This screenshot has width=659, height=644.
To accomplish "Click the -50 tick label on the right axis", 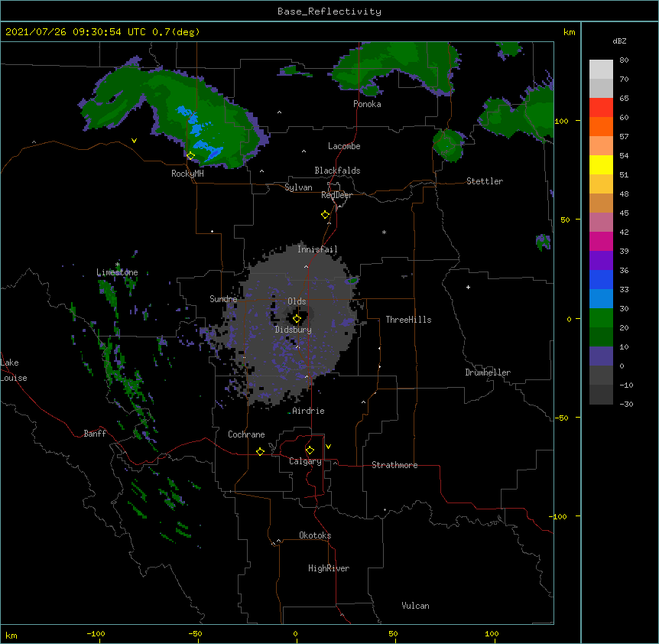I will 561,418.
